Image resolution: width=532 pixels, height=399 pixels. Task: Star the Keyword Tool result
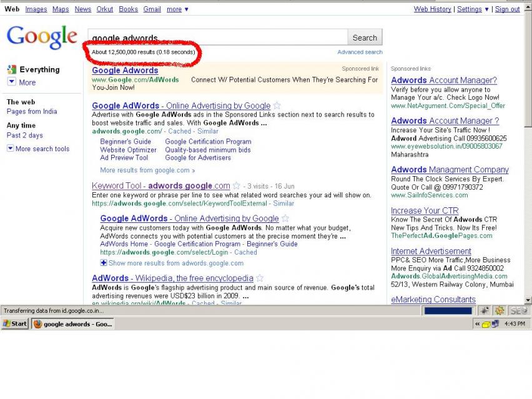237,185
